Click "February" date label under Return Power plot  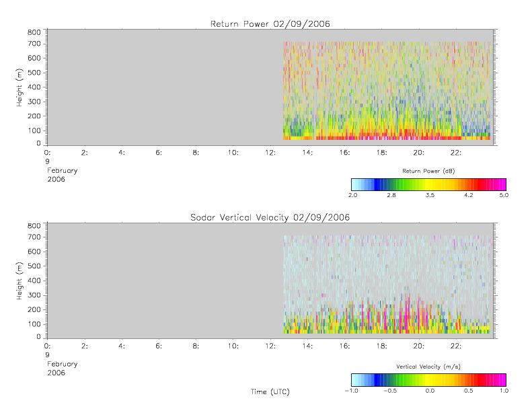point(63,171)
